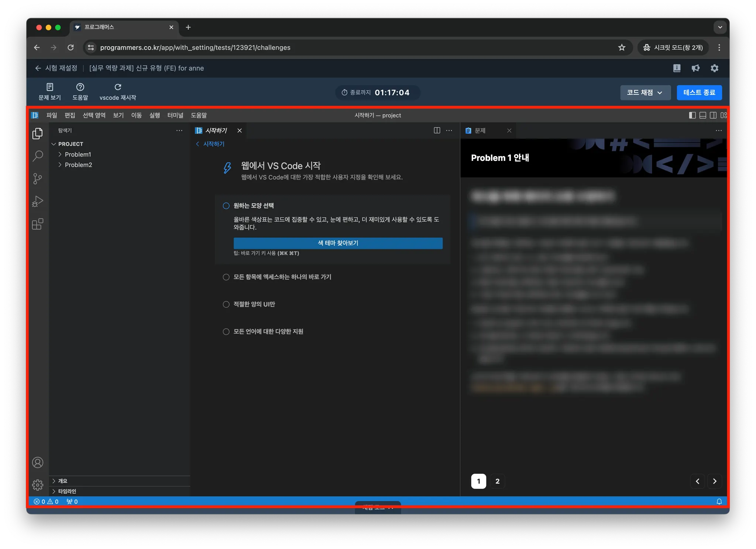Viewport: 756px width, 549px height.
Task: Go to problem page 2
Action: point(497,481)
